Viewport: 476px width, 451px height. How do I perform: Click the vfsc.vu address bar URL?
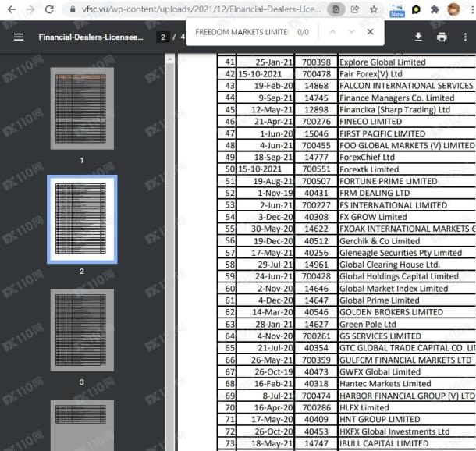pyautogui.click(x=201, y=9)
